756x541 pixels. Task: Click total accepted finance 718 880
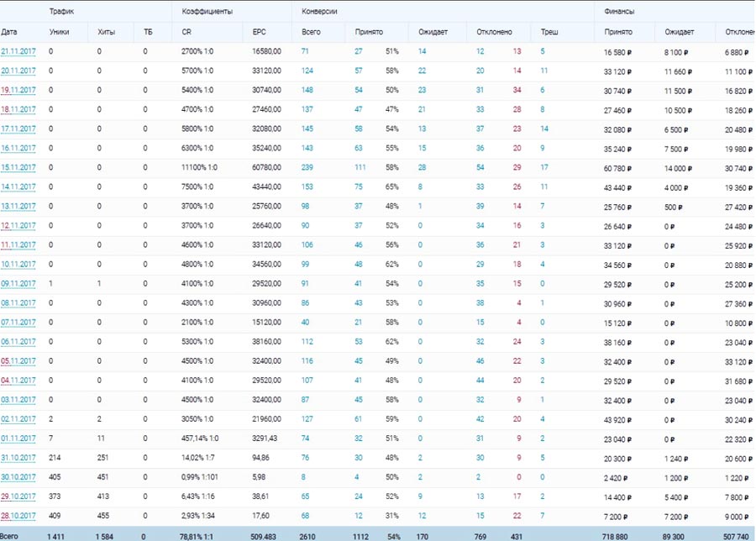pos(615,536)
